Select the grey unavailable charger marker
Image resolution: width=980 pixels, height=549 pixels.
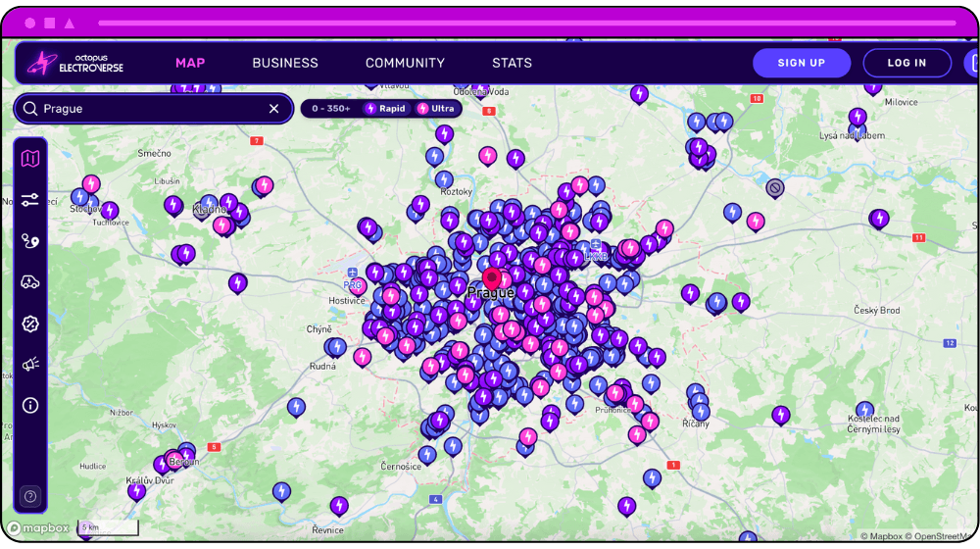775,188
